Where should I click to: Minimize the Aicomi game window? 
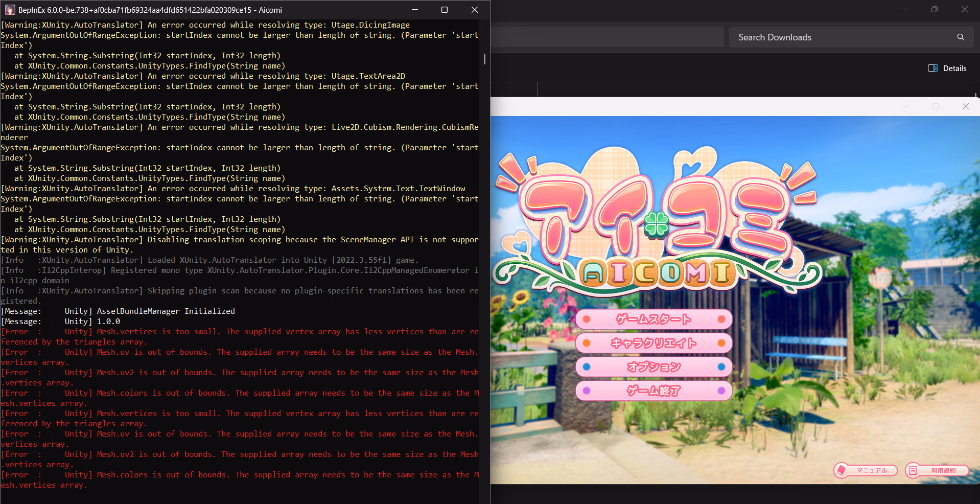click(906, 106)
